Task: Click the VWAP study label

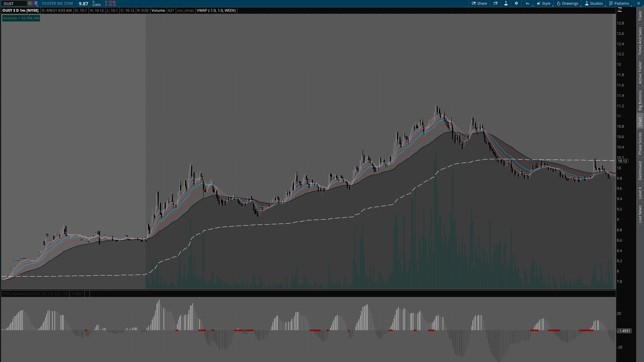Action: tap(216, 10)
